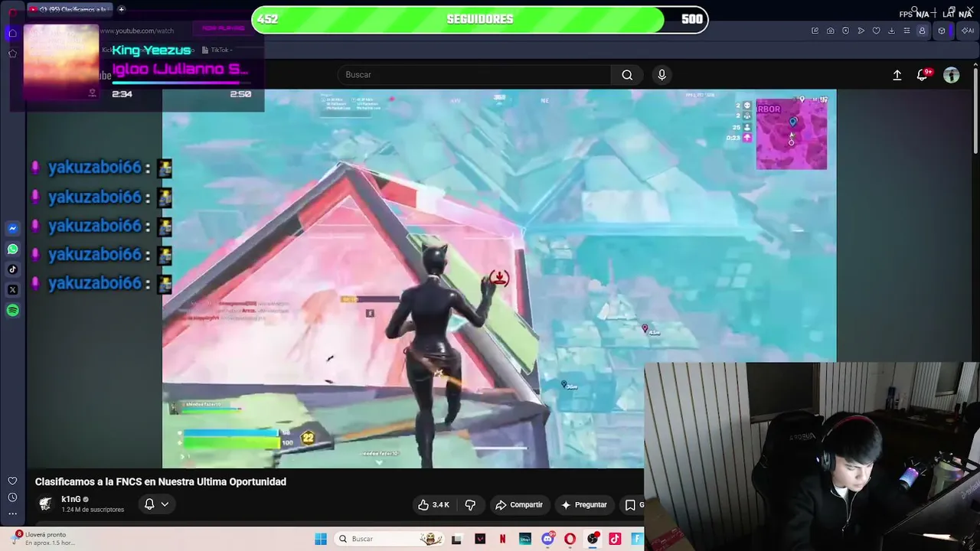Open Netflix from the taskbar
Screen dimensions: 980x551
tap(502, 539)
